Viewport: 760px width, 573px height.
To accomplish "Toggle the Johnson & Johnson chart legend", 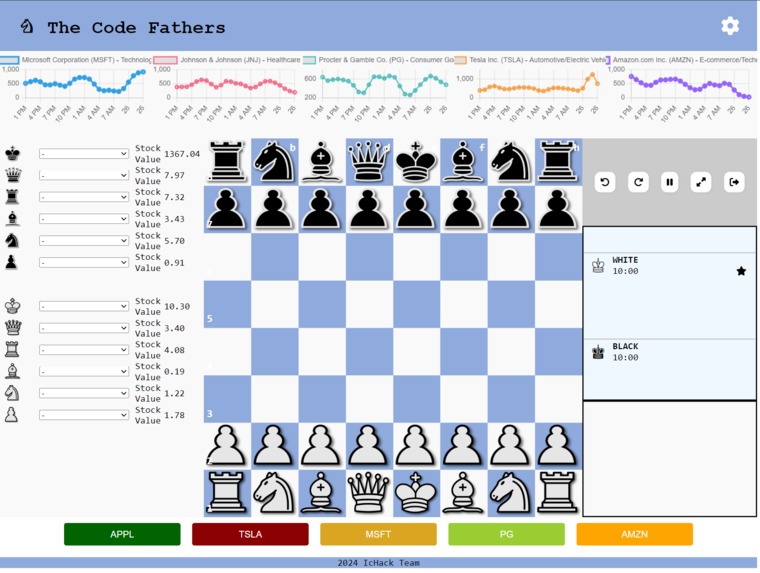I will (x=227, y=60).
